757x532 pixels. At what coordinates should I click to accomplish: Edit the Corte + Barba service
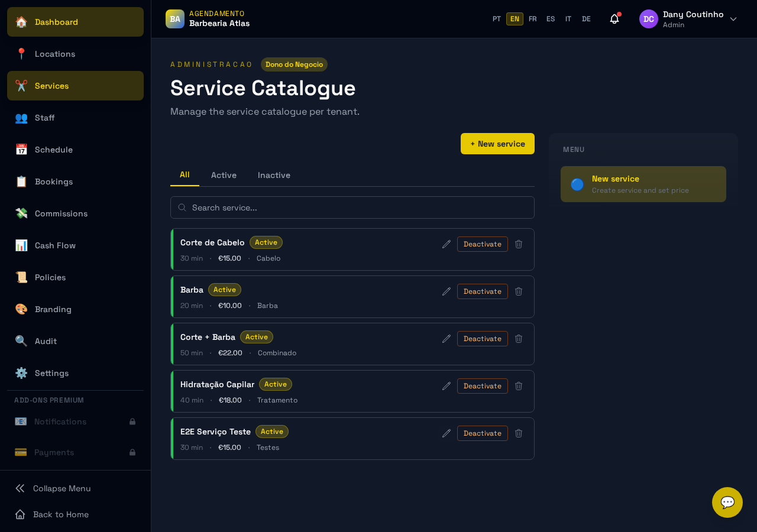tap(447, 339)
